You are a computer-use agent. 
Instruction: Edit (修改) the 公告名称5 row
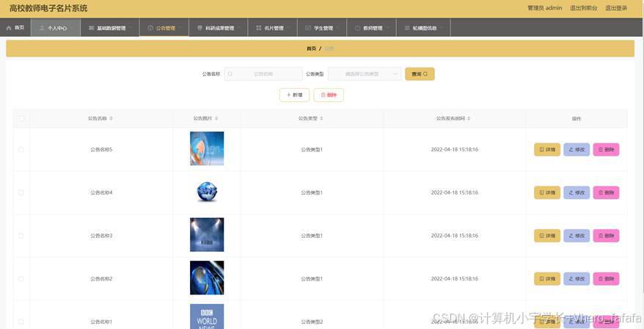click(577, 150)
